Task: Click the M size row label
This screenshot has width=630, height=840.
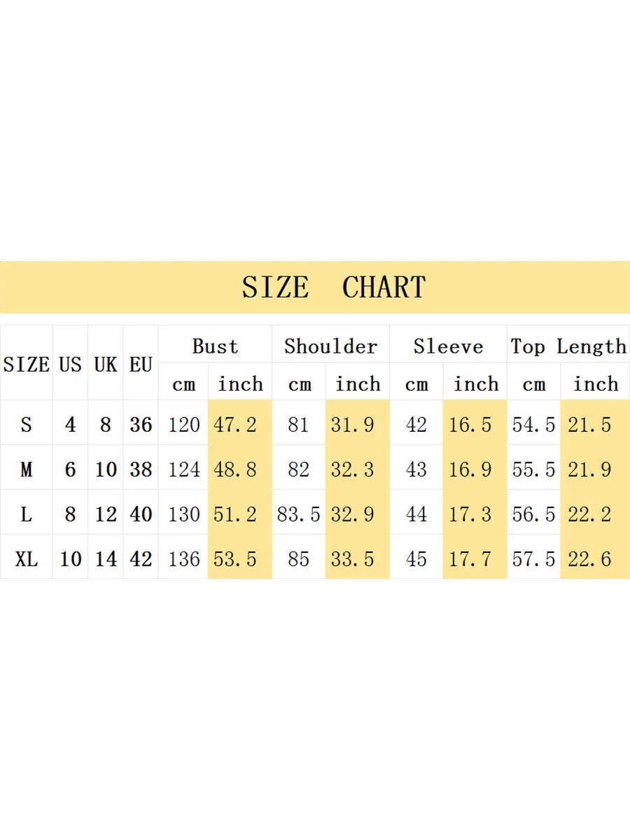Action: point(27,469)
